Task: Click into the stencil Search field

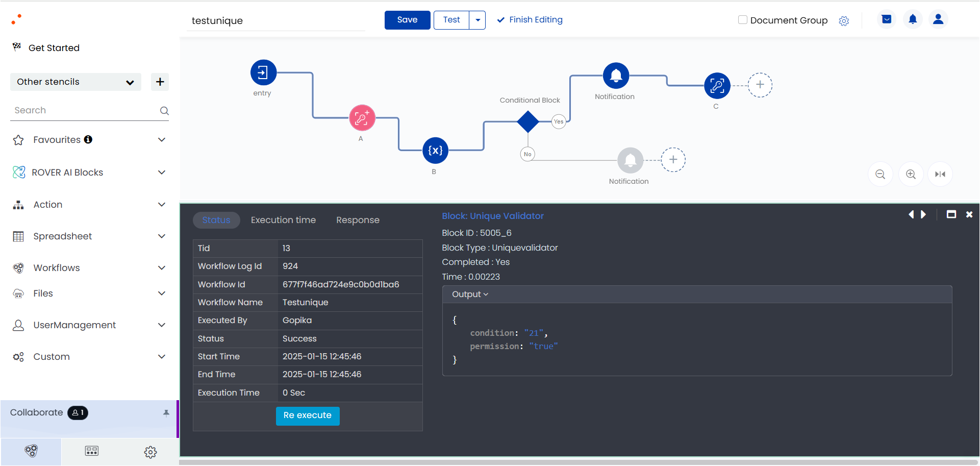Action: click(x=84, y=110)
